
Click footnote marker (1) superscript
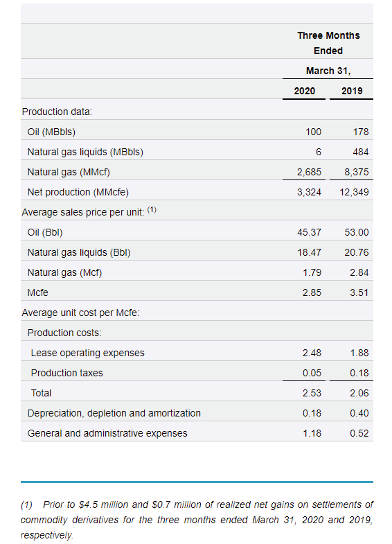(152, 210)
